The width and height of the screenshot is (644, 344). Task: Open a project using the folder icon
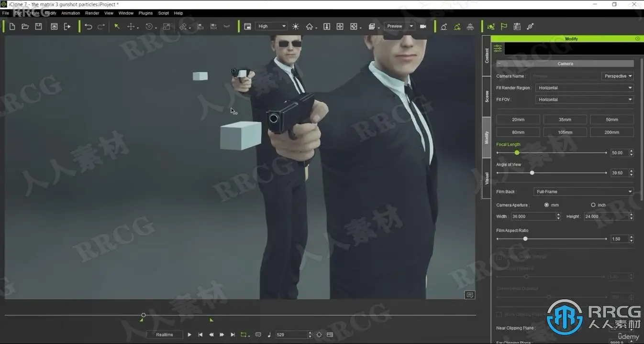coord(25,27)
